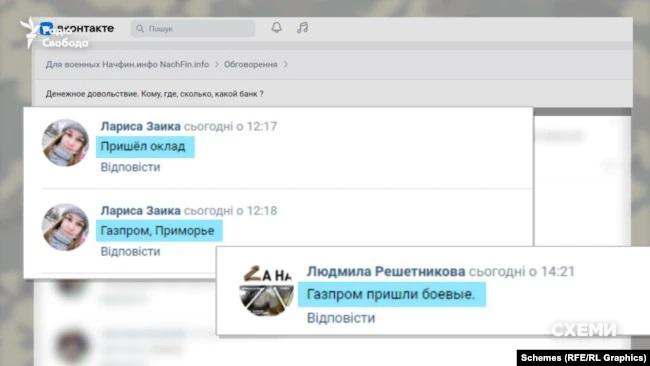Image resolution: width=650 pixels, height=366 pixels.
Task: Select the text Газпром, Приморье
Action: point(158,231)
